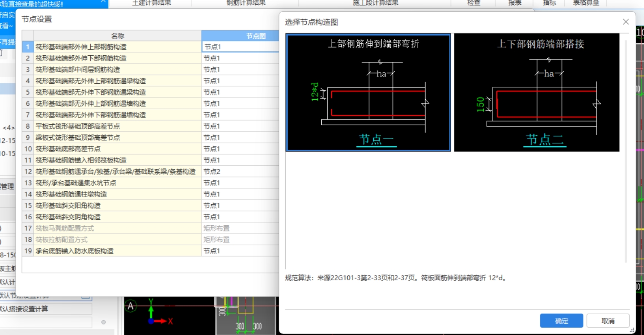Select row 筏形基础斜交阳角构造

[117, 205]
